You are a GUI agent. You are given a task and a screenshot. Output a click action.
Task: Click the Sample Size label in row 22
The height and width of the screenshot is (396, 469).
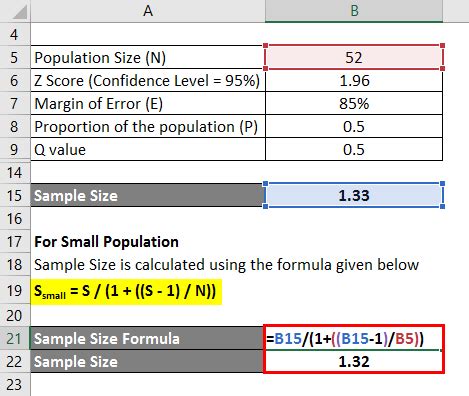coord(147,361)
